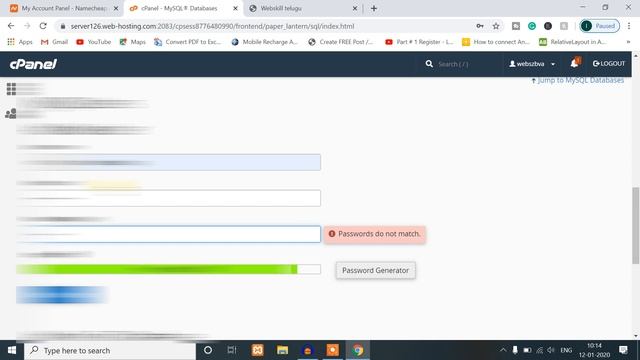
Task: Open the Apps bookmark shortcut
Action: point(20,42)
